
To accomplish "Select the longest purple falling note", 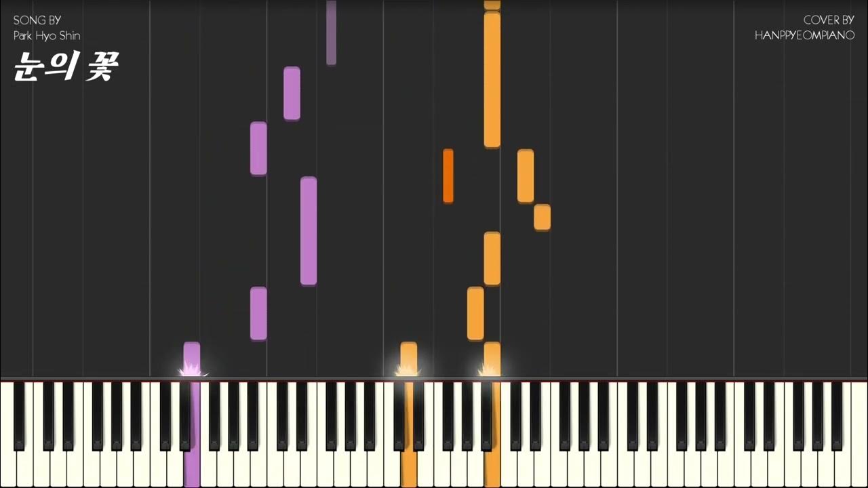I will [x=309, y=231].
